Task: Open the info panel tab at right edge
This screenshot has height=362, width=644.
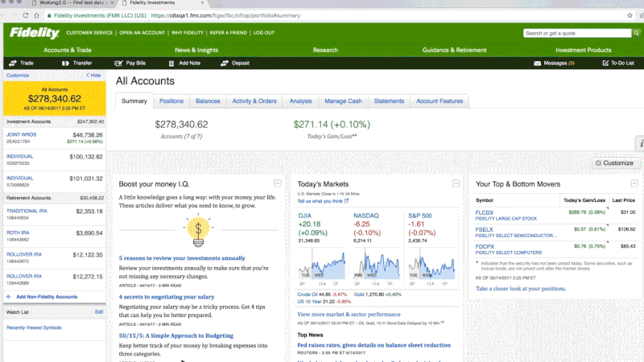Action: [x=640, y=144]
